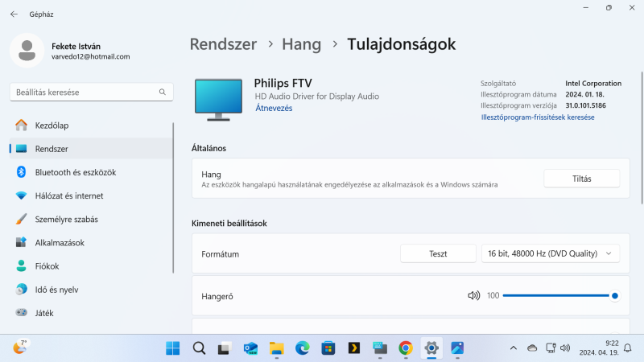Open Outlook from the taskbar
The height and width of the screenshot is (362, 644).
coord(250,348)
